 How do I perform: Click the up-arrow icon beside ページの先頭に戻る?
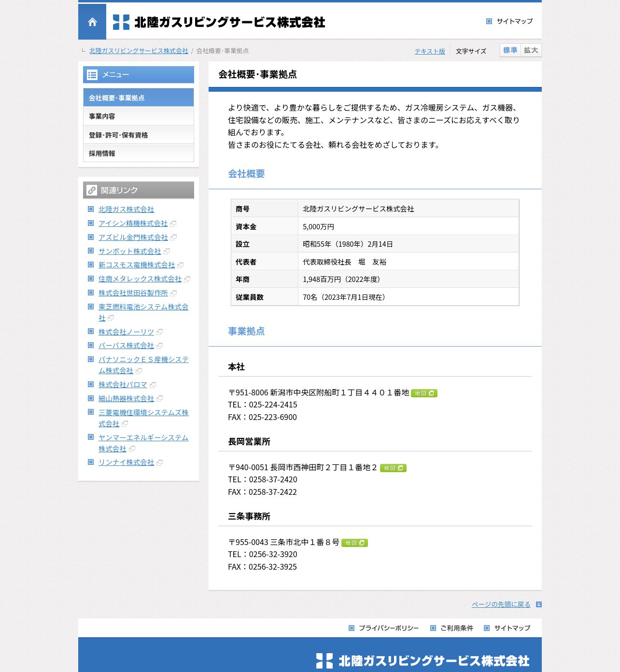539,604
